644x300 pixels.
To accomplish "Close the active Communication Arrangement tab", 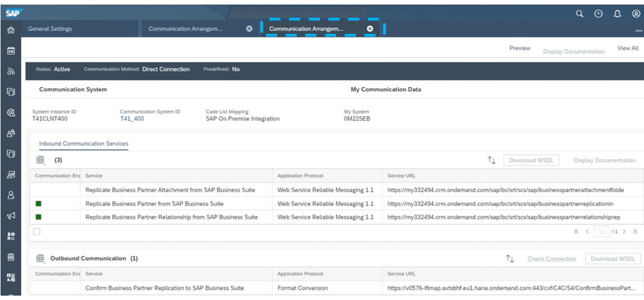I will click(370, 29).
